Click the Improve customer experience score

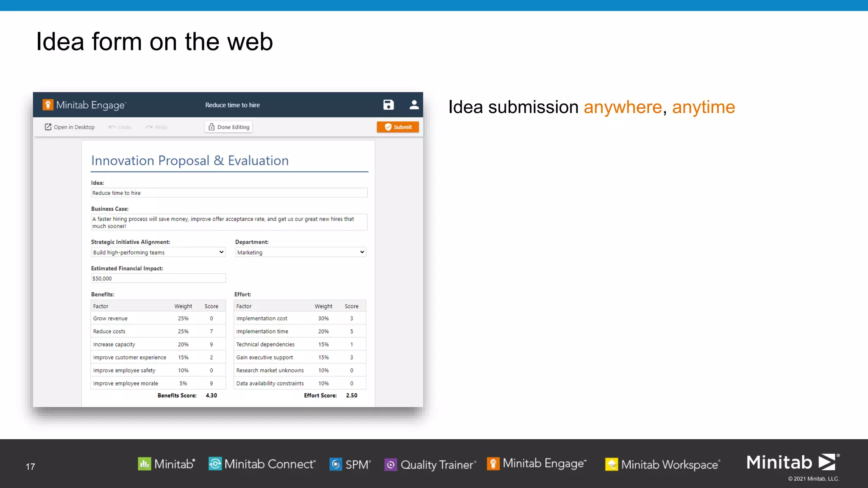(x=211, y=358)
